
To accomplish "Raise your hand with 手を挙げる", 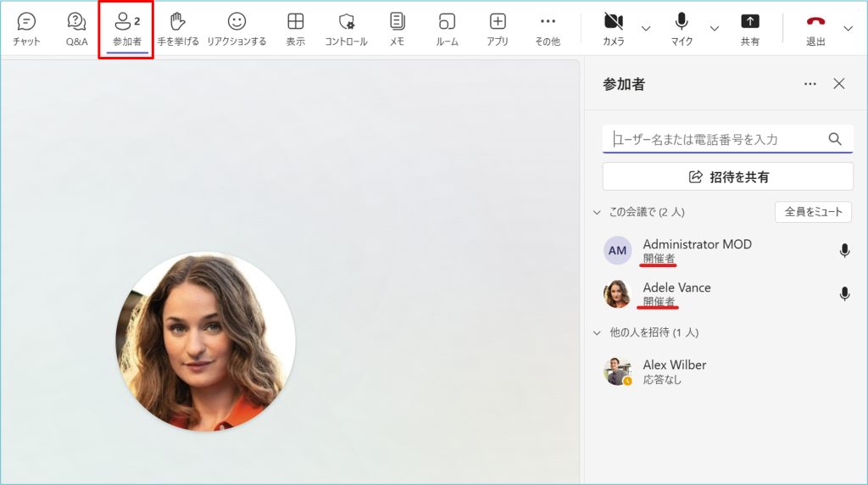I will pos(178,29).
